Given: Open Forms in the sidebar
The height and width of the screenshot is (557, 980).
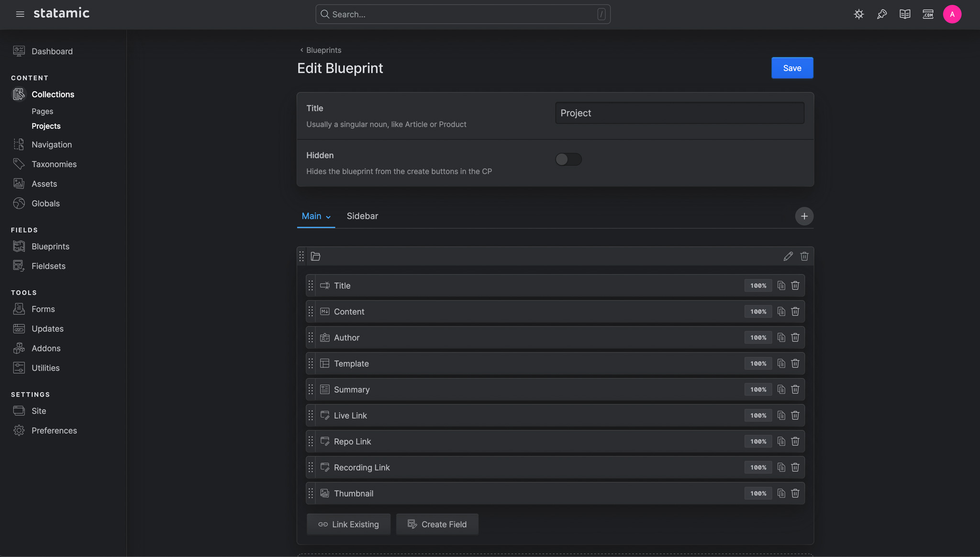Looking at the screenshot, I should pyautogui.click(x=43, y=309).
